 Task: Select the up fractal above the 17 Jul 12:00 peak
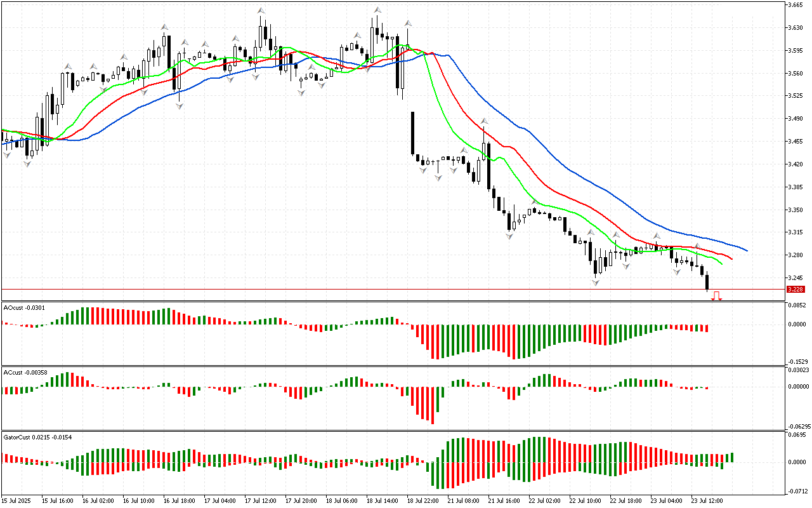(x=261, y=11)
